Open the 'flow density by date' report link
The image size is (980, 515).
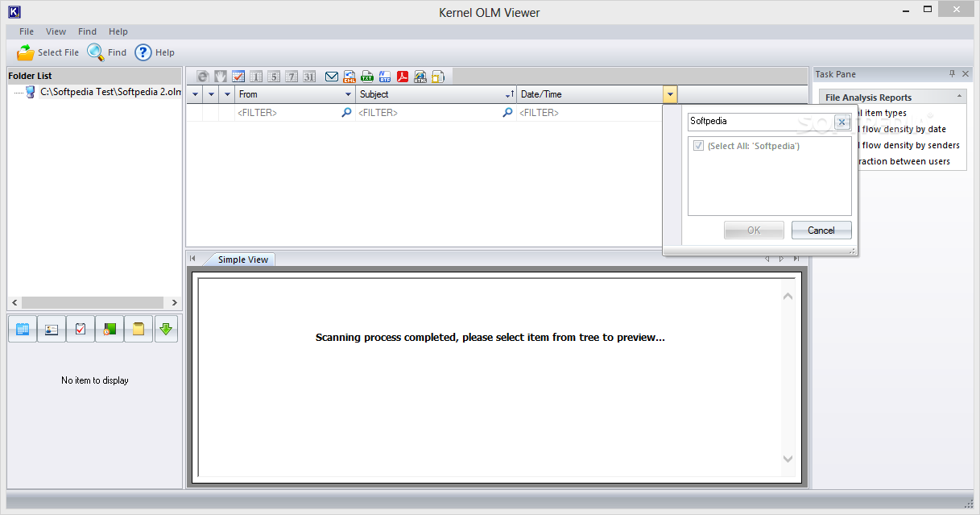point(904,129)
